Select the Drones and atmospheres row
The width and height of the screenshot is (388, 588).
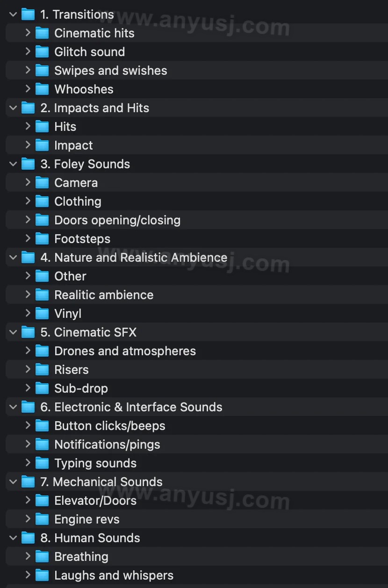click(x=197, y=351)
